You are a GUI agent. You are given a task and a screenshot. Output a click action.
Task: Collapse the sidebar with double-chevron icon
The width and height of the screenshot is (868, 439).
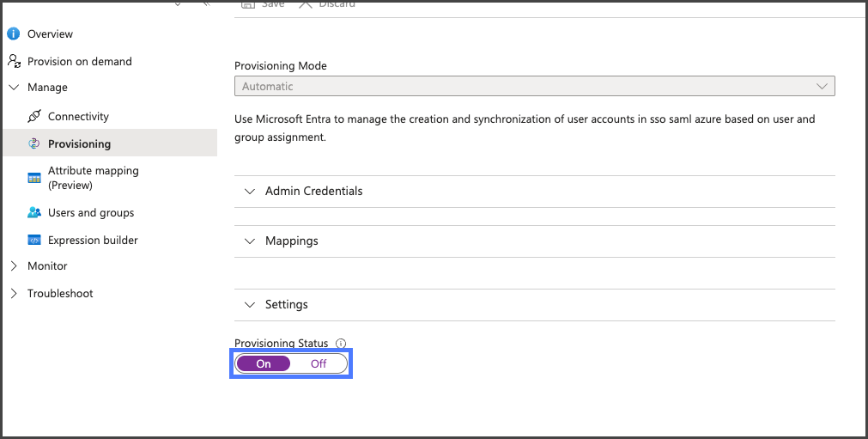[206, 3]
